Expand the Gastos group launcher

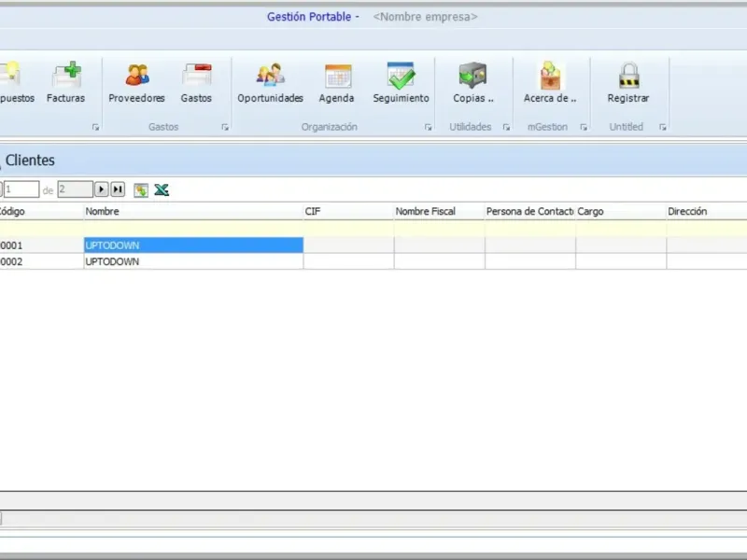tap(225, 127)
